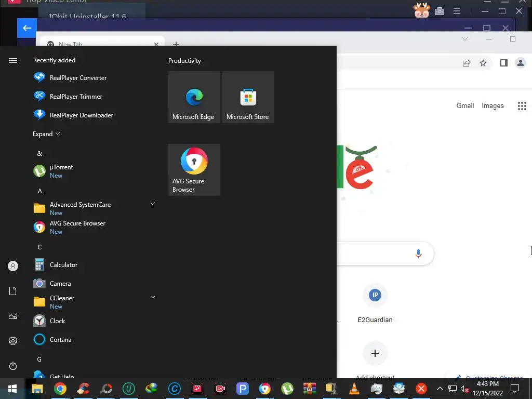
Task: Open the AVG Secure Browser tile
Action: 194,170
